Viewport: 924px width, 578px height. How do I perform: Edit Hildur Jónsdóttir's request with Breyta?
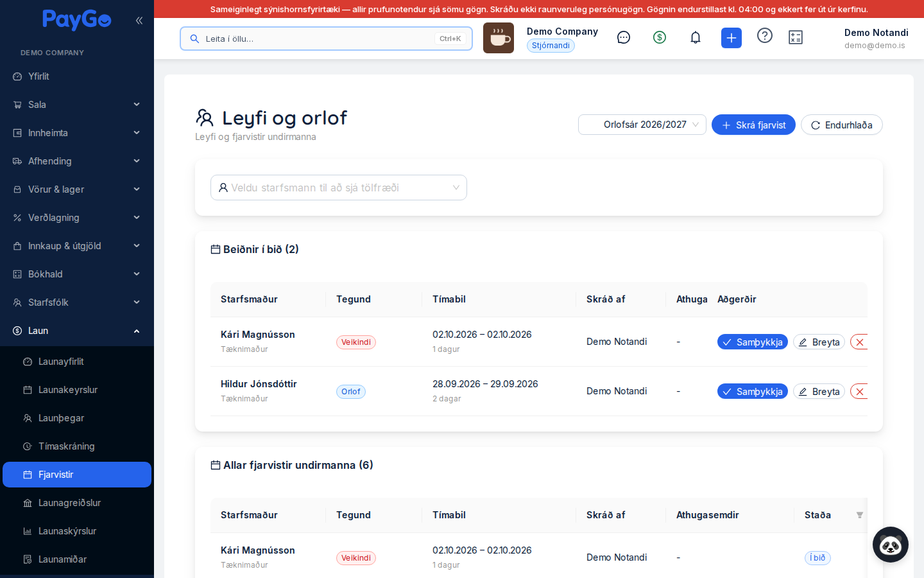(819, 392)
